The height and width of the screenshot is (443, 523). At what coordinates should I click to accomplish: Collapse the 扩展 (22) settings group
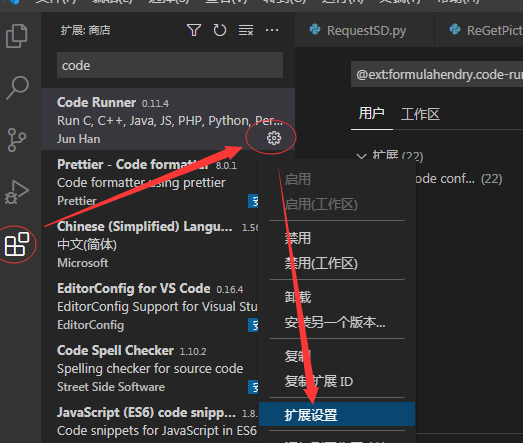[x=361, y=156]
